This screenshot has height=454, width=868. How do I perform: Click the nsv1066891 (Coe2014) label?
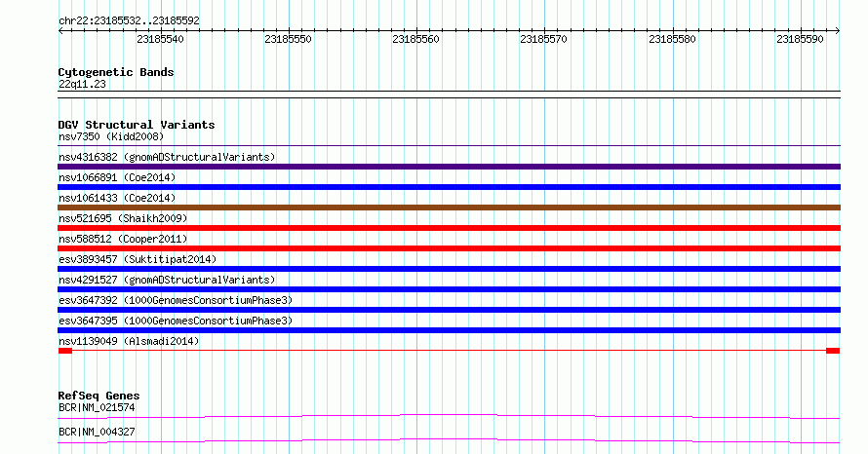[117, 177]
